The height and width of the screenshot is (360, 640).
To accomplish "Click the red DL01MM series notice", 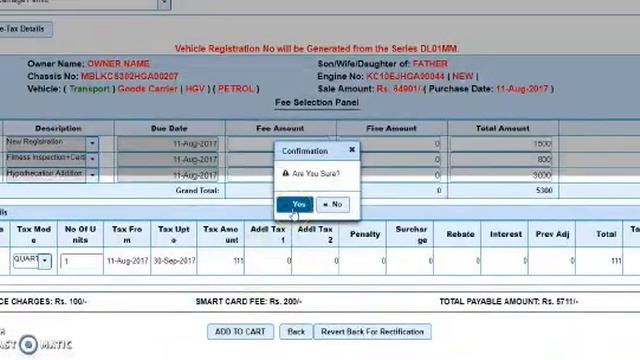I will coord(316,49).
